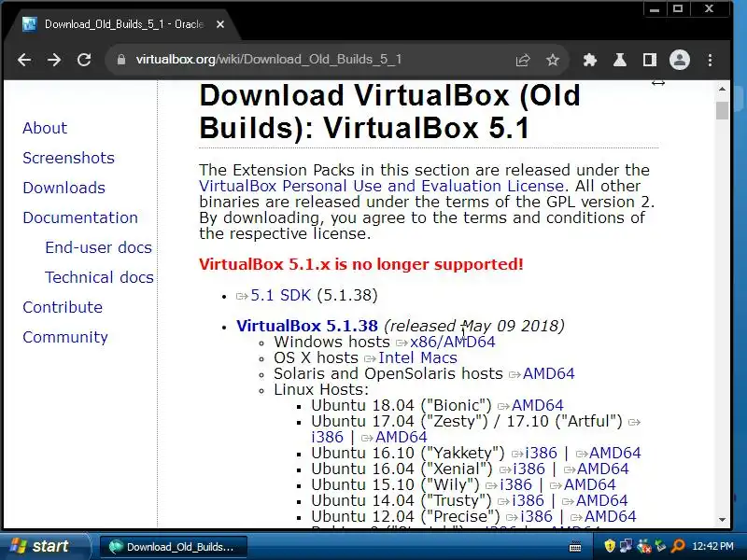
Task: Click the browser forward arrow
Action: (x=54, y=60)
